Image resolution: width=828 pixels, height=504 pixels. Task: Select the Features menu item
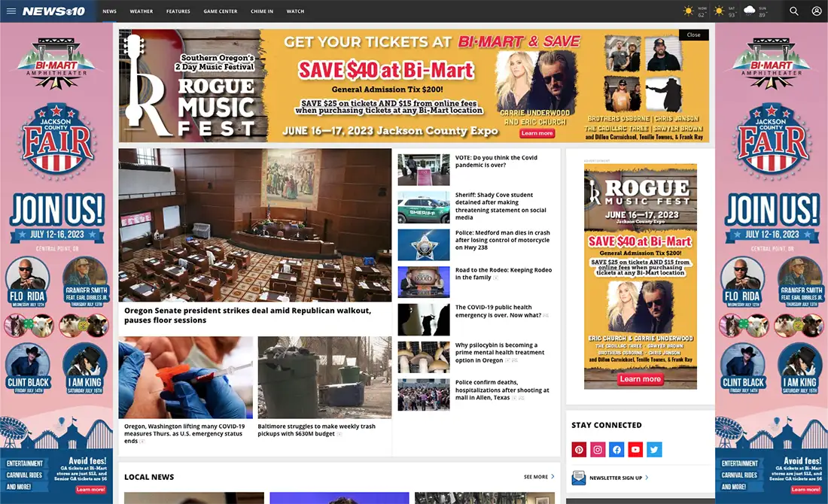pos(178,11)
